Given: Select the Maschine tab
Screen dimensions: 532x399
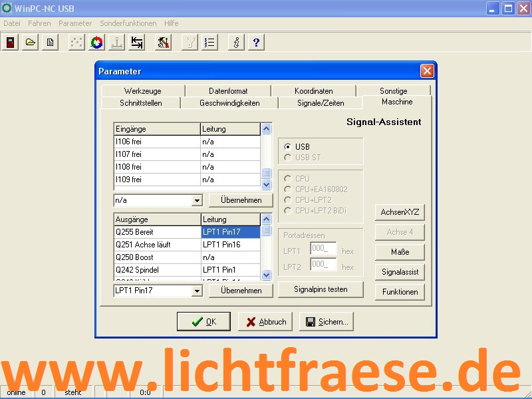Looking at the screenshot, I should [397, 102].
